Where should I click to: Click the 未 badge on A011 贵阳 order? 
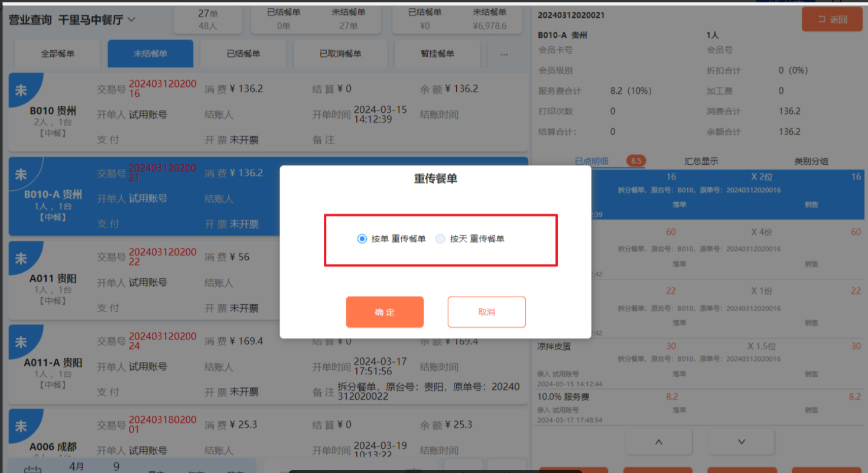21,259
